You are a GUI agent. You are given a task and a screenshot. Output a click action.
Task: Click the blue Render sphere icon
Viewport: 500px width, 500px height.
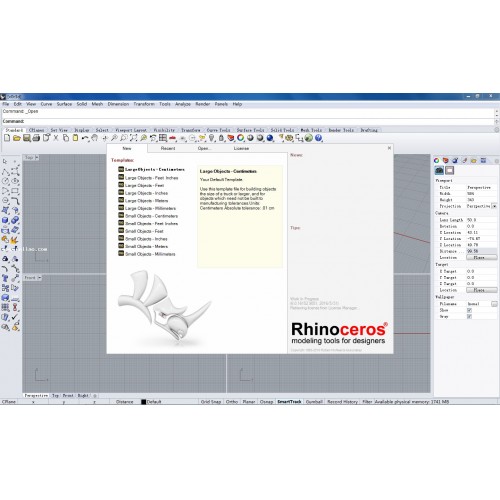pos(270,138)
